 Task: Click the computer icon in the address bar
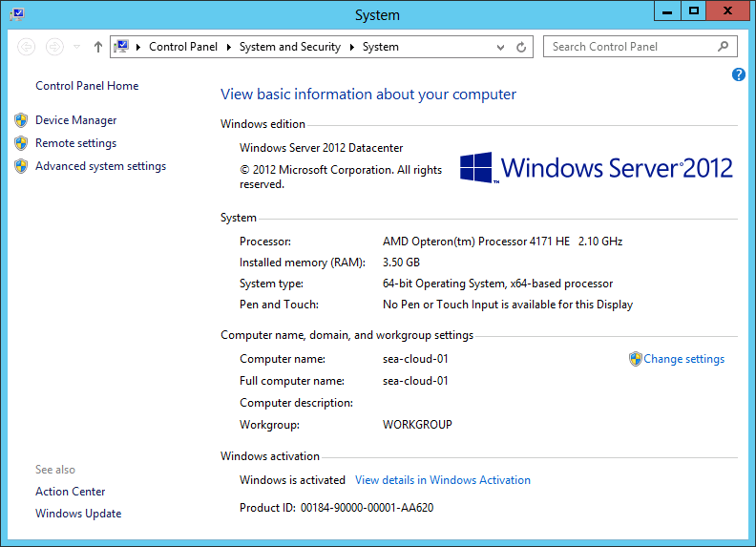[121, 47]
